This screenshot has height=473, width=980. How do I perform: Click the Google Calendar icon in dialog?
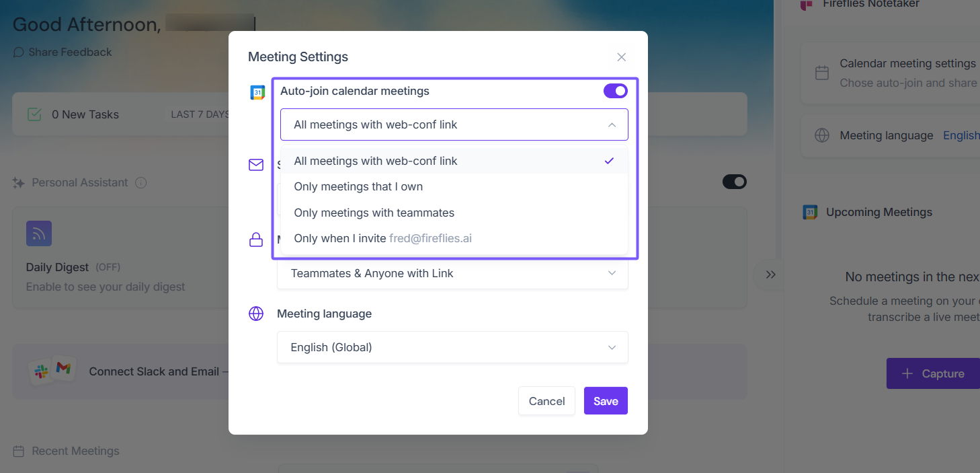[257, 93]
